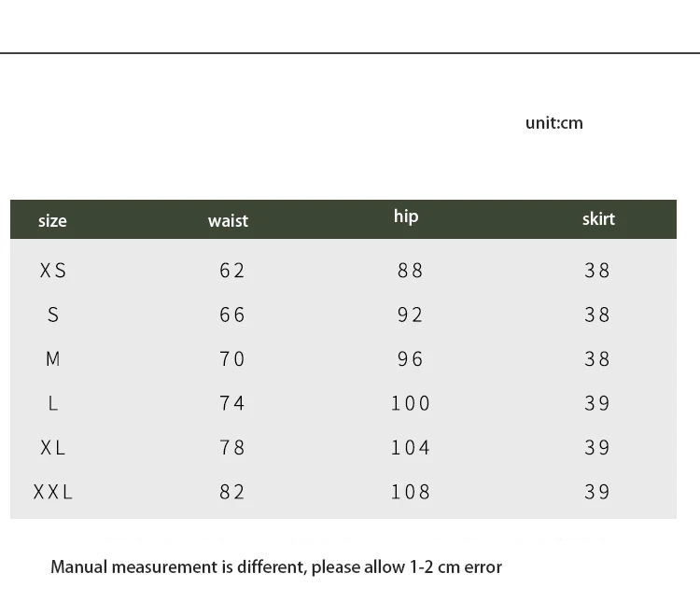Click the 'size' column header

coord(52,220)
